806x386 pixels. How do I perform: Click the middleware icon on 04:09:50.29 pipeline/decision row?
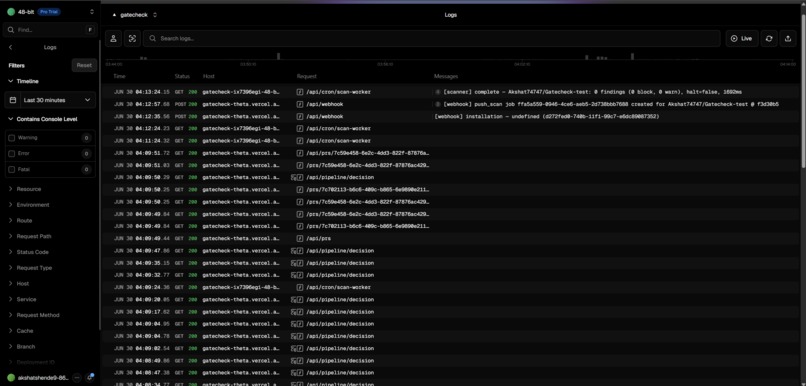tap(294, 177)
